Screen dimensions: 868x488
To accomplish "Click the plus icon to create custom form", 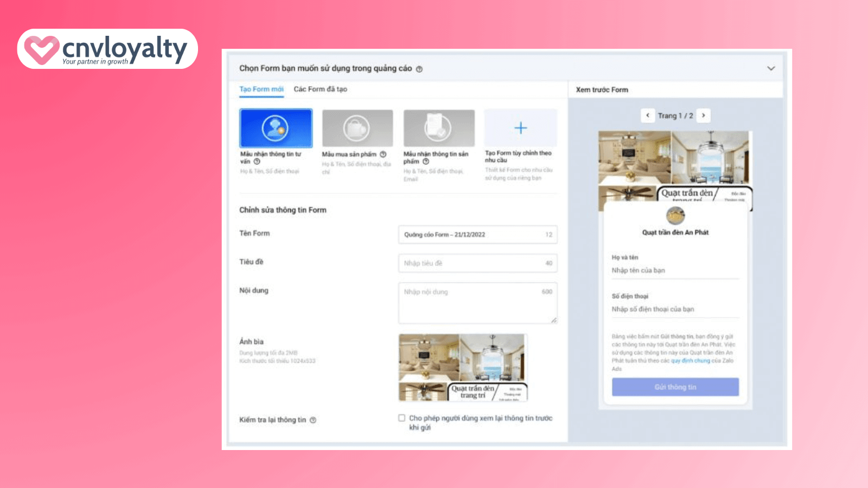I will 520,128.
